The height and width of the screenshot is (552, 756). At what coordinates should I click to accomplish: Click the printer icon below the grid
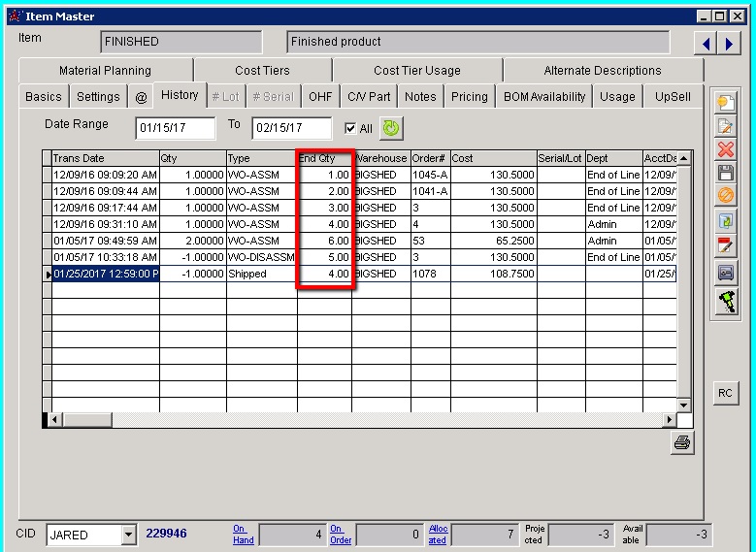pyautogui.click(x=682, y=442)
